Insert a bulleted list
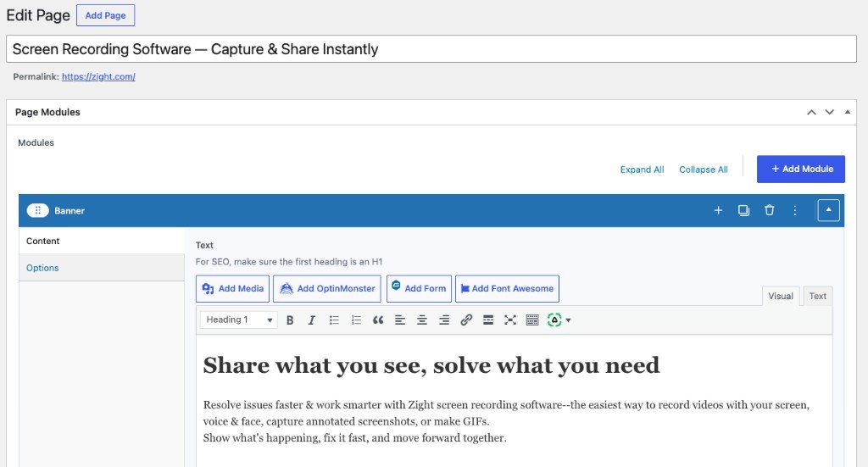The width and height of the screenshot is (868, 467). (334, 320)
